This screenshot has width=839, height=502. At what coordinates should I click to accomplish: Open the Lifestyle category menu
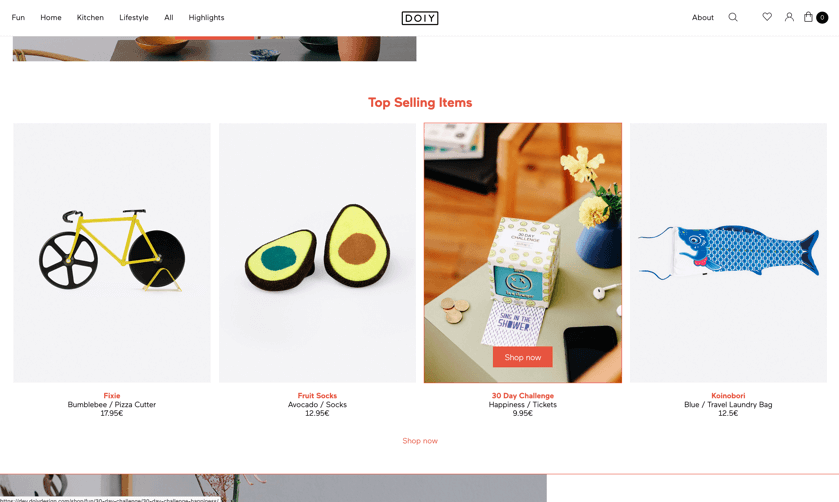[x=134, y=18]
